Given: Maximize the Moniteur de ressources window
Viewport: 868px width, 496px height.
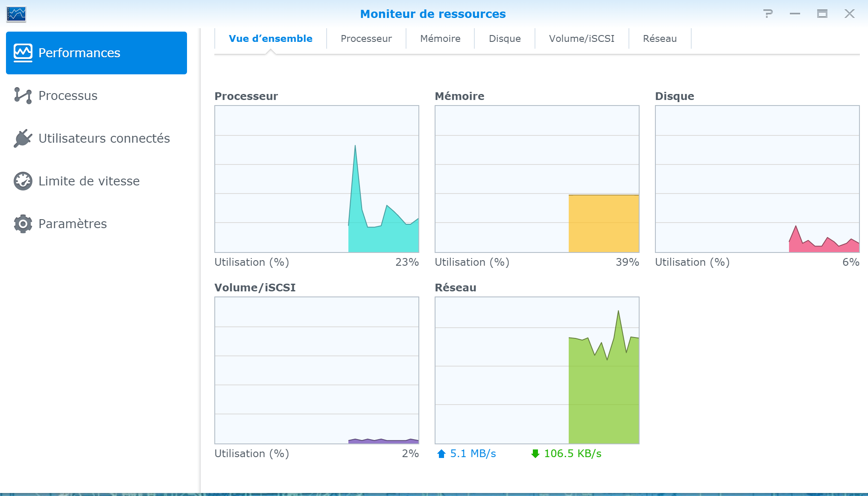Looking at the screenshot, I should pos(822,14).
